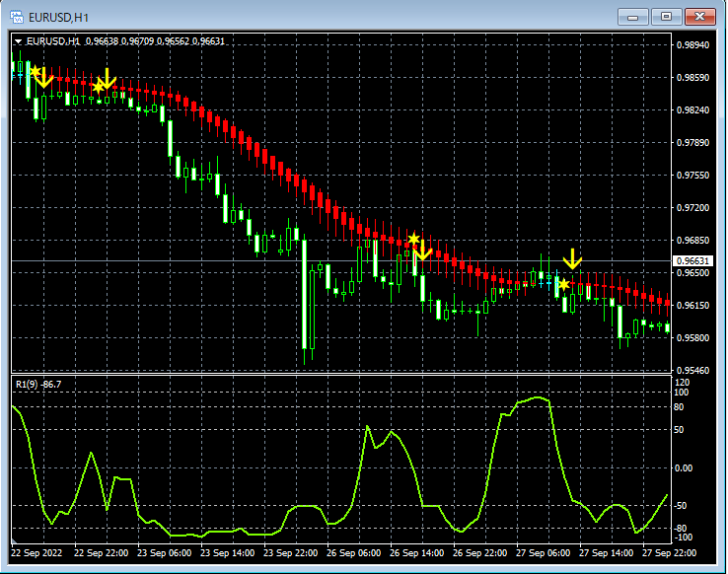Click the horizontal bid price line
The image size is (728, 574).
click(x=341, y=260)
